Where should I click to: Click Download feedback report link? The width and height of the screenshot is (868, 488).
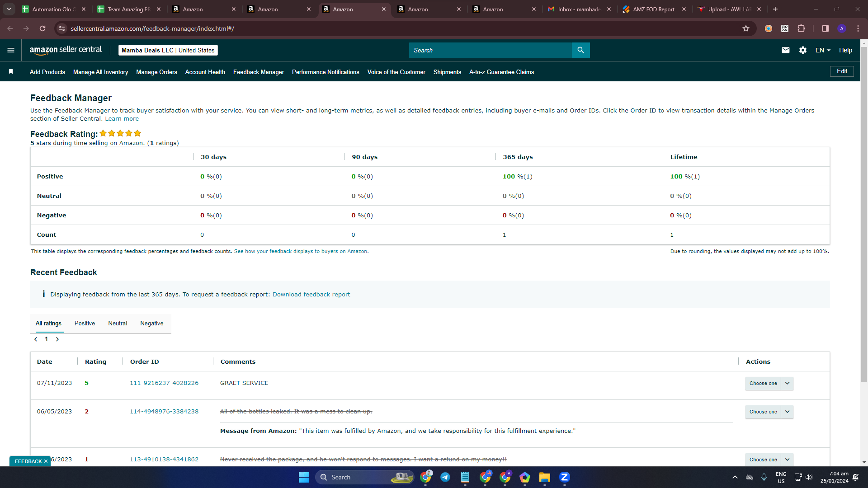(x=311, y=295)
